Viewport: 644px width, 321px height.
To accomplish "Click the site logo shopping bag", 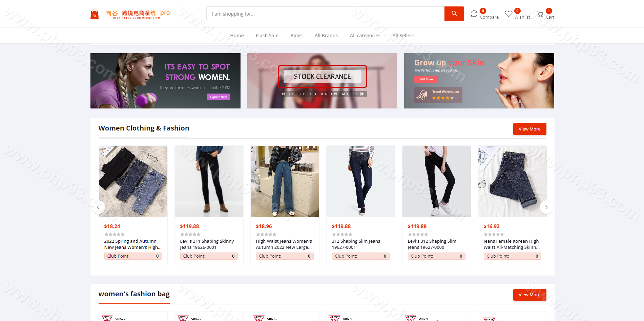I will pyautogui.click(x=95, y=14).
